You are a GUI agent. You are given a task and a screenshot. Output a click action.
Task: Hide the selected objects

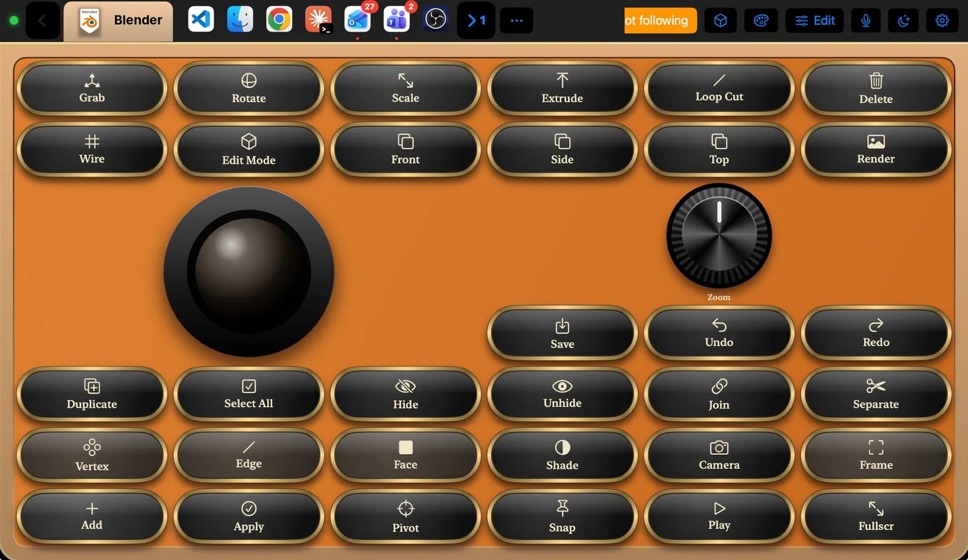(x=405, y=394)
